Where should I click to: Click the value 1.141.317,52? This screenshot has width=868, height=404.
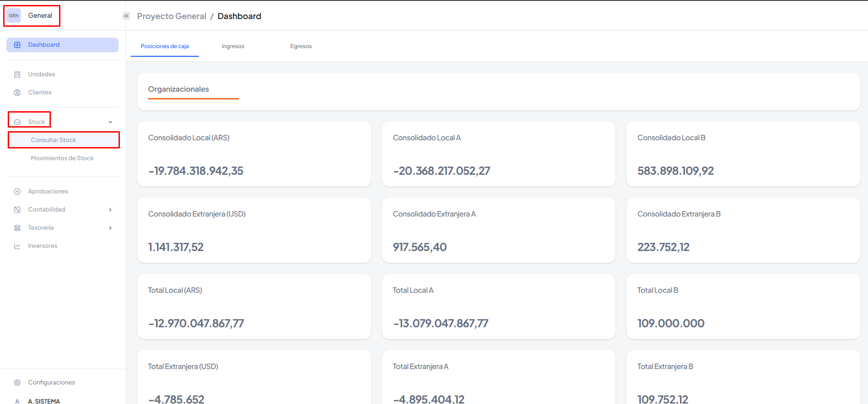pos(176,247)
